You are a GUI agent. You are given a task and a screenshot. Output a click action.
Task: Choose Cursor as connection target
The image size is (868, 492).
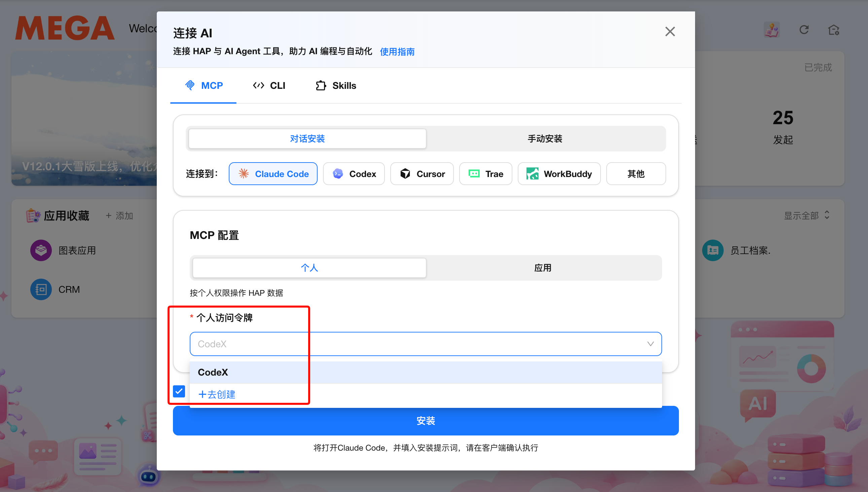(x=422, y=174)
